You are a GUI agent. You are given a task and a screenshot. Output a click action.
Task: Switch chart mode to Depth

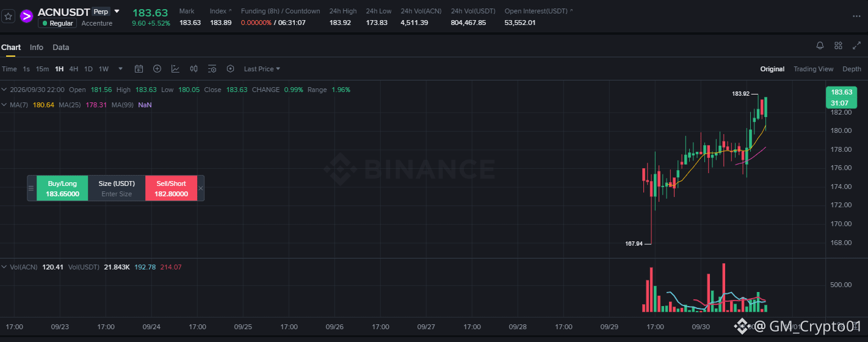(852, 69)
